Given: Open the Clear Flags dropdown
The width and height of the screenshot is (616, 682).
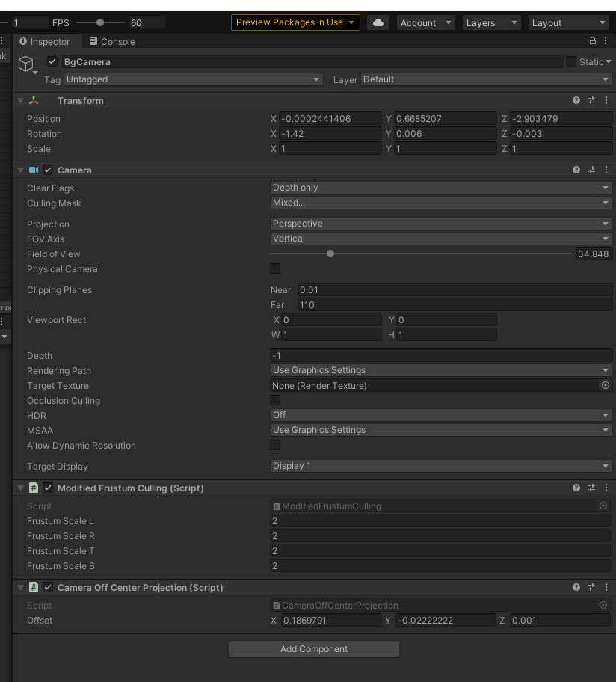Looking at the screenshot, I should pos(441,188).
